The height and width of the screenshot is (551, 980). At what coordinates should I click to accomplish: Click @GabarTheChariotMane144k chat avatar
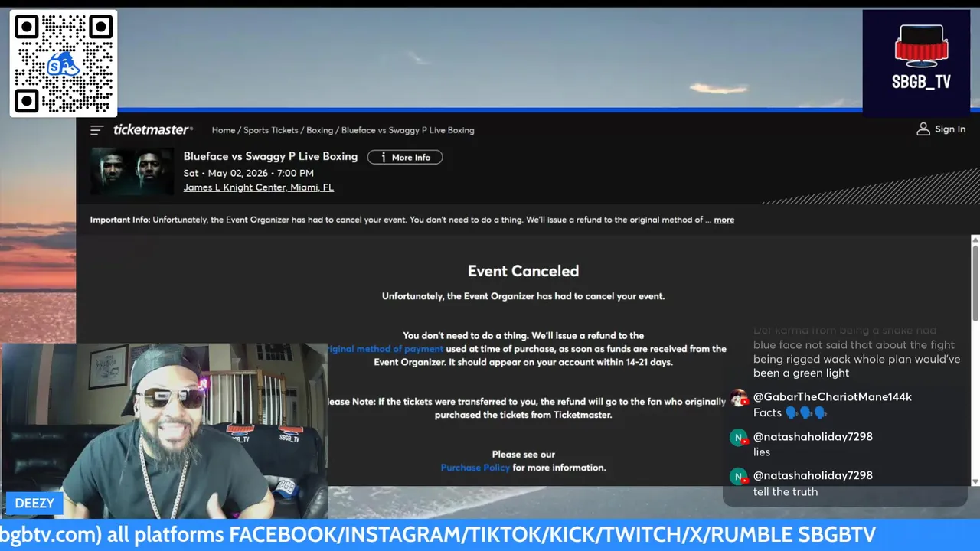[x=739, y=399]
